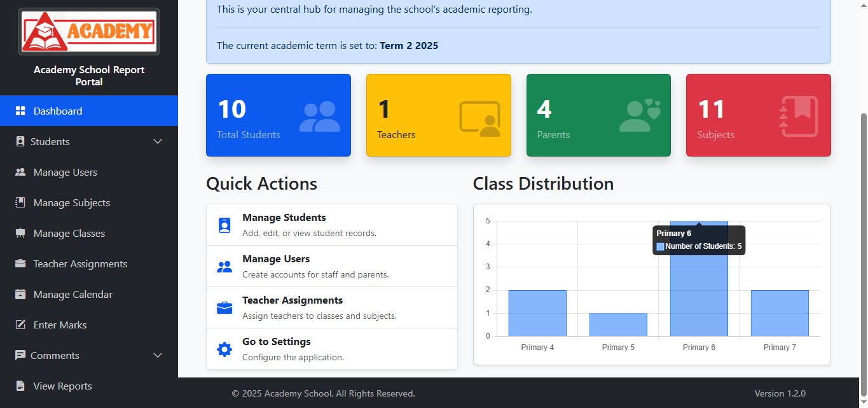The image size is (868, 408).
Task: Click the Manage Subjects book icon
Action: (x=20, y=202)
